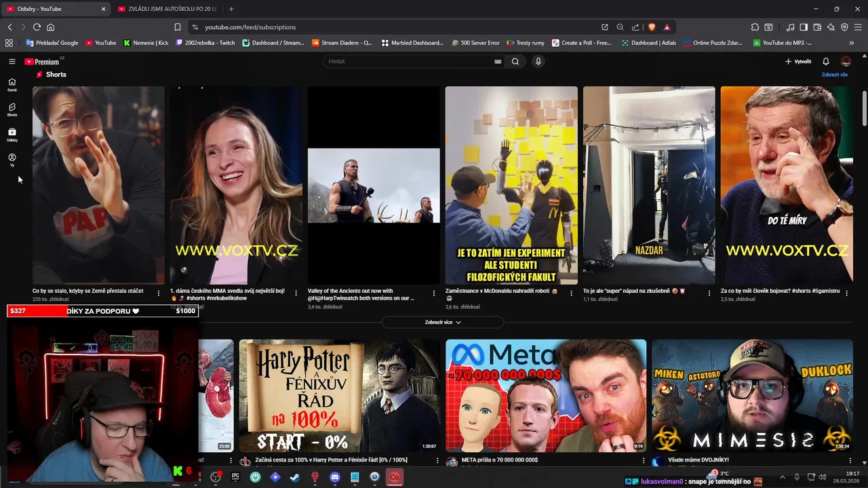Open title 'META přišla o 70 000 000 000$'
This screenshot has height=488, width=868.
pos(500,460)
